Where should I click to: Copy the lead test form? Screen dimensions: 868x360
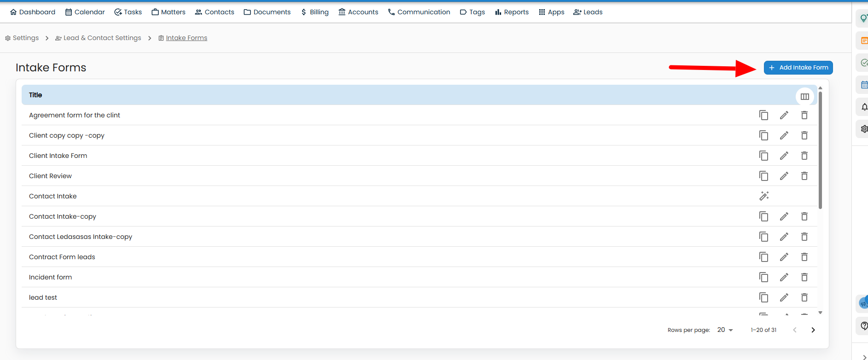point(763,297)
